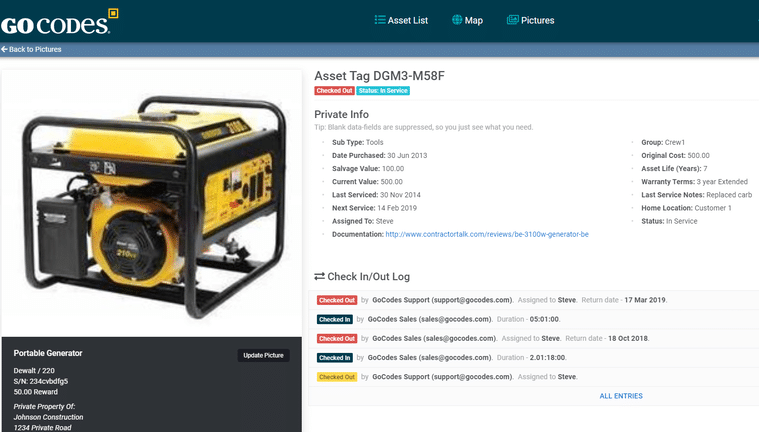Click the Asset List icon
759x432 pixels.
coord(379,20)
